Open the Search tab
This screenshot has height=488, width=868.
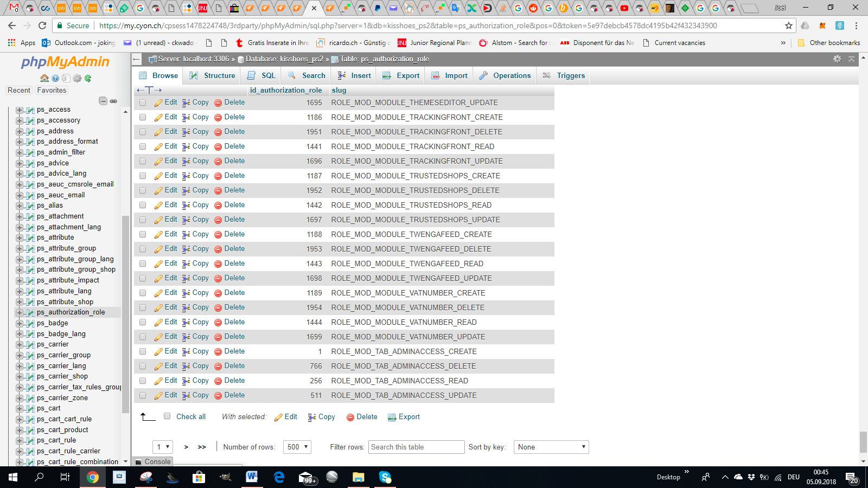307,75
